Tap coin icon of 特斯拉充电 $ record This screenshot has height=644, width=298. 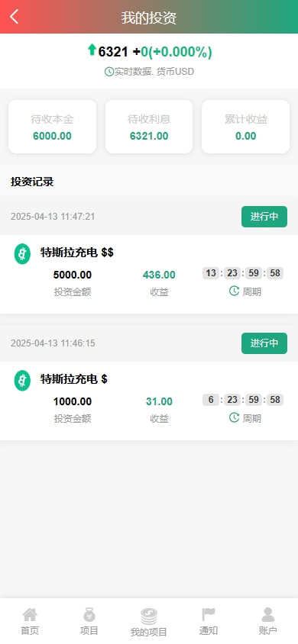click(22, 380)
